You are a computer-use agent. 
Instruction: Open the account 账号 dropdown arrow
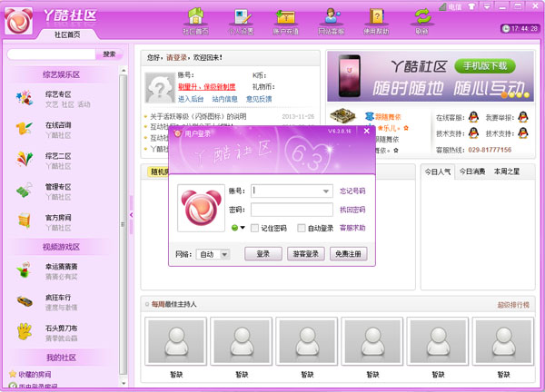326,191
